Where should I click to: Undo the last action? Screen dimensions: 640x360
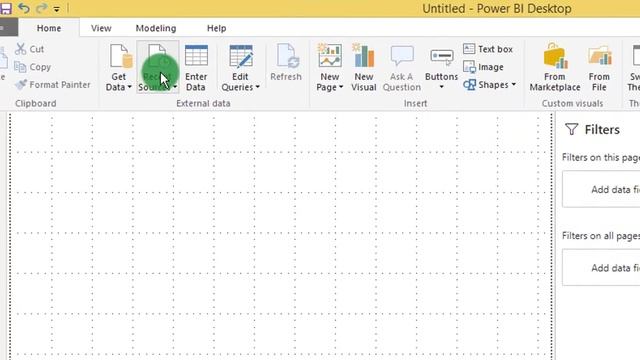[x=24, y=8]
